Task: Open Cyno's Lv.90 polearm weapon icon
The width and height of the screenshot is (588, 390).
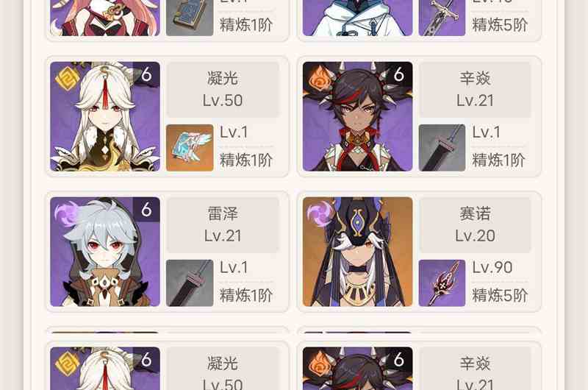Action: pyautogui.click(x=442, y=283)
